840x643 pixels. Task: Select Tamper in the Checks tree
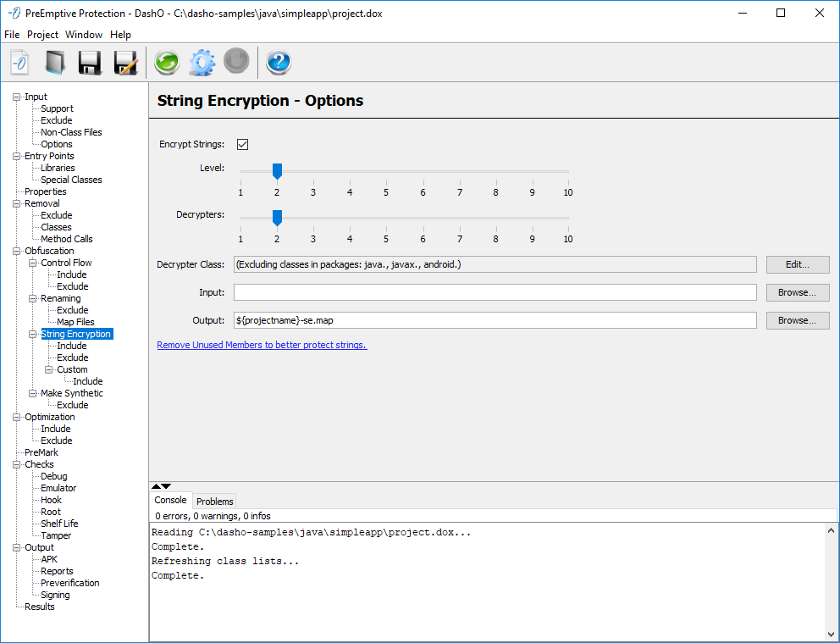click(x=56, y=535)
